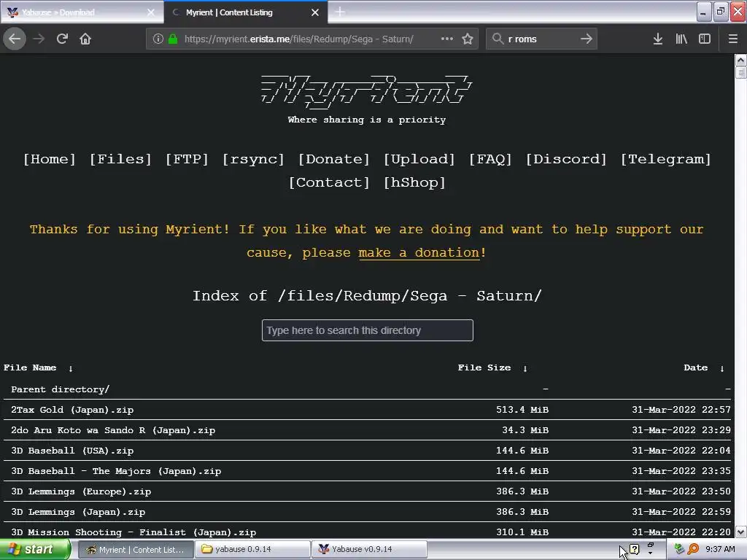This screenshot has height=560, width=747.
Task: Click the page scrollbar up arrow
Action: click(740, 61)
